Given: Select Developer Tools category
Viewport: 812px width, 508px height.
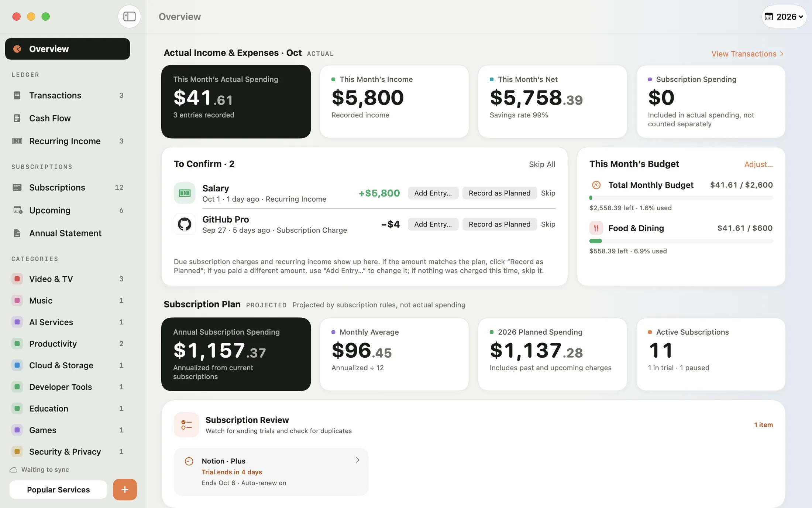Looking at the screenshot, I should [x=68, y=387].
